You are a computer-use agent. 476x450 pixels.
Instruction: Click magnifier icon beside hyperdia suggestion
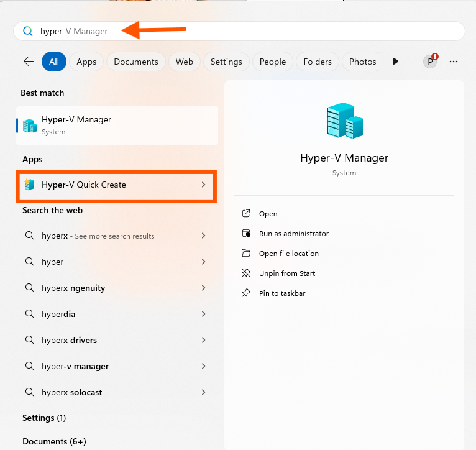29,314
